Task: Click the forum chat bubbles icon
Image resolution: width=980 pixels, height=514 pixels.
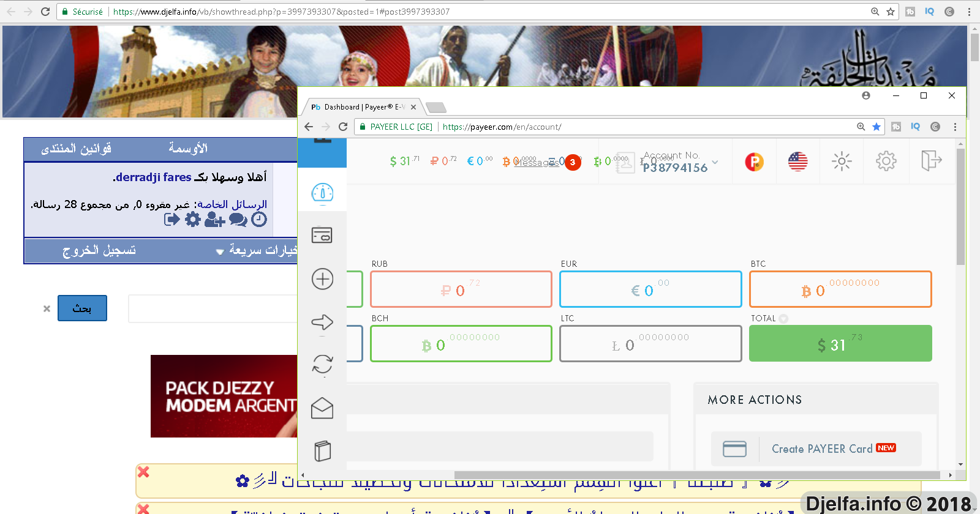Action: pos(238,219)
